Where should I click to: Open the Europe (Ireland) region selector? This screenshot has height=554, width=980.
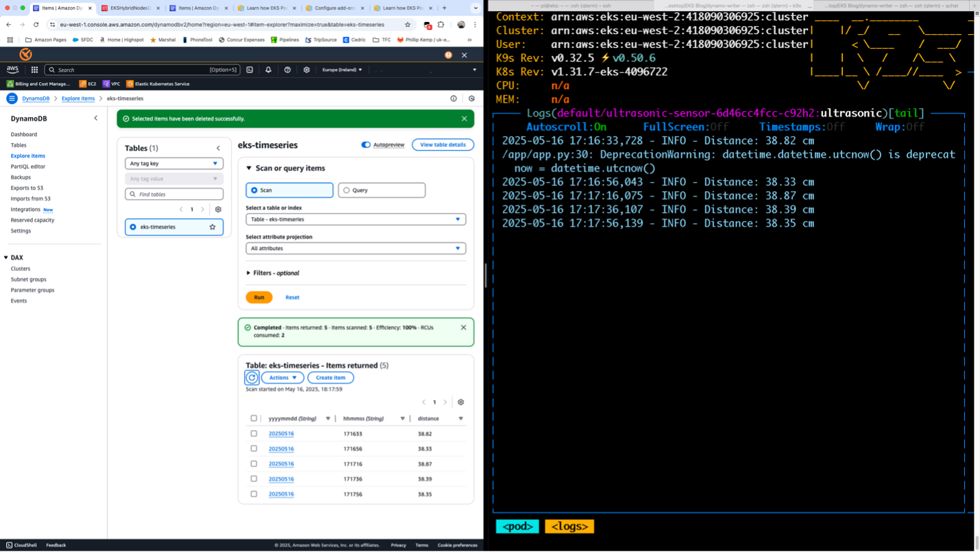pos(343,70)
